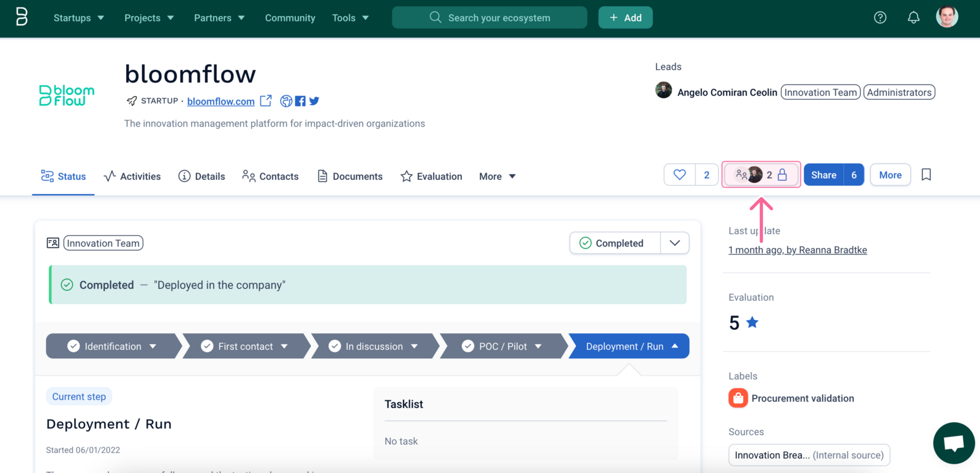Switch to the Activities tab
The image size is (980, 473).
tap(132, 176)
